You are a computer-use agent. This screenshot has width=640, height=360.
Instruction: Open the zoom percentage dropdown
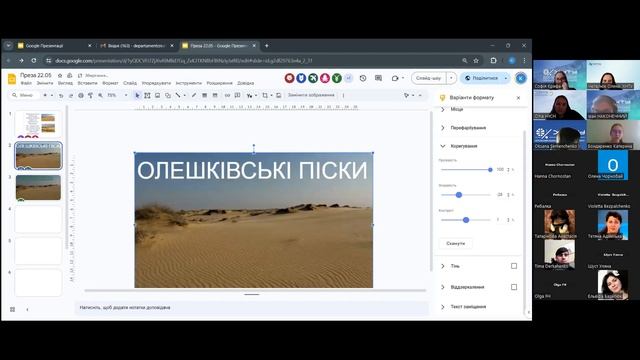[126, 96]
